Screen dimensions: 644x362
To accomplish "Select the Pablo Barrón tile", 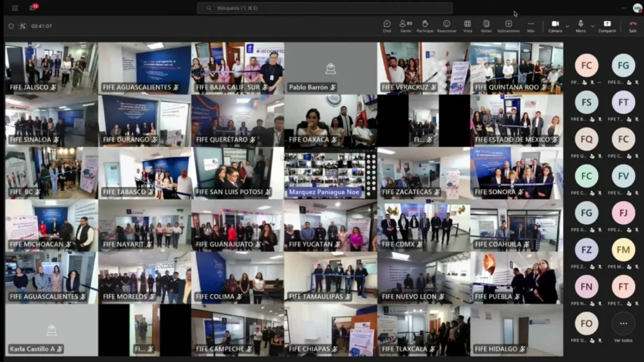I will (330, 68).
